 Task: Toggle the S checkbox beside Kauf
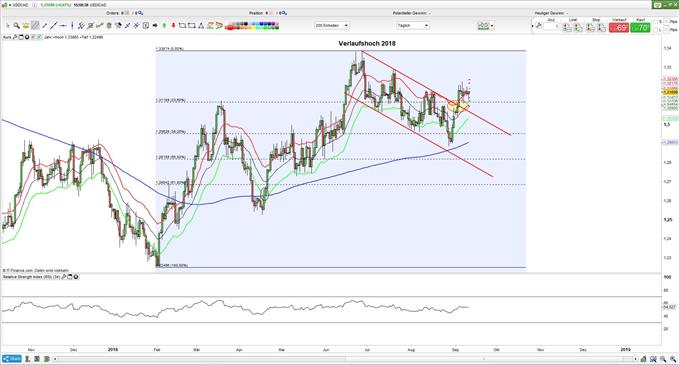(655, 22)
